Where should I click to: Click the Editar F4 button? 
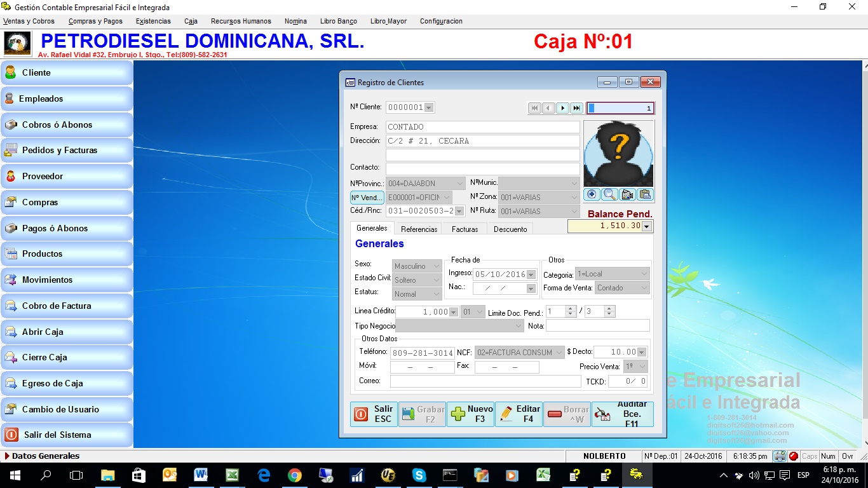(519, 414)
